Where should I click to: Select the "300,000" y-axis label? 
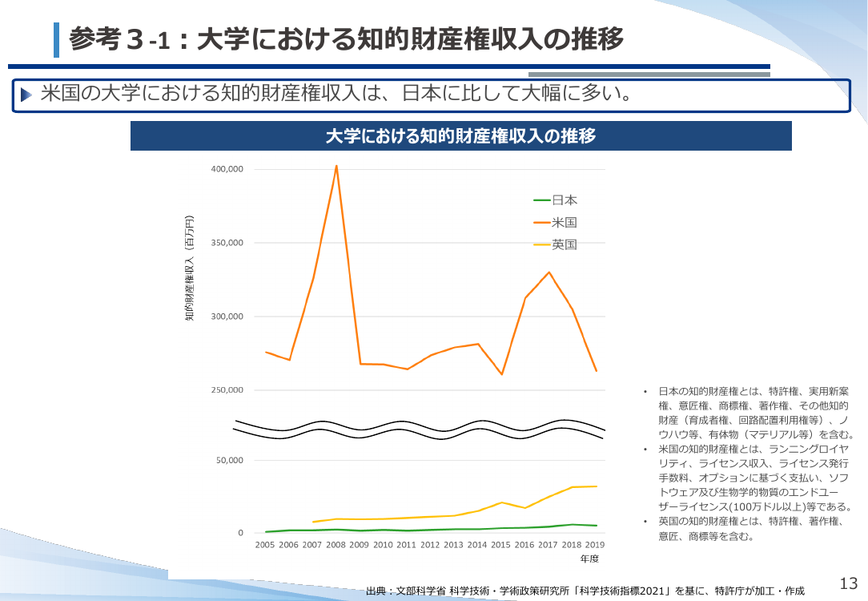pyautogui.click(x=227, y=317)
